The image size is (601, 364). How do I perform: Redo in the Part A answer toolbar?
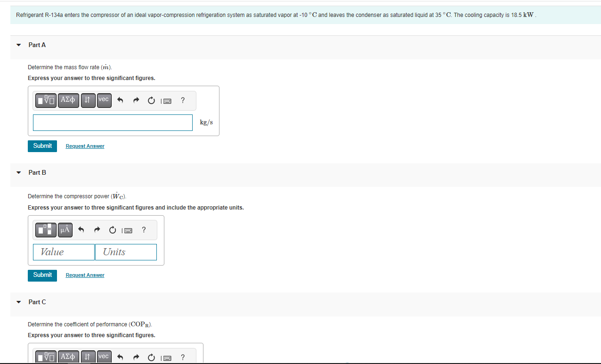pyautogui.click(x=136, y=100)
